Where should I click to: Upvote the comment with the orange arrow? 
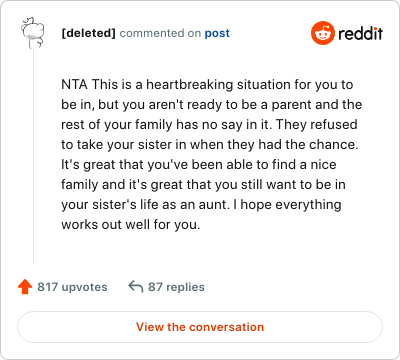point(25,287)
